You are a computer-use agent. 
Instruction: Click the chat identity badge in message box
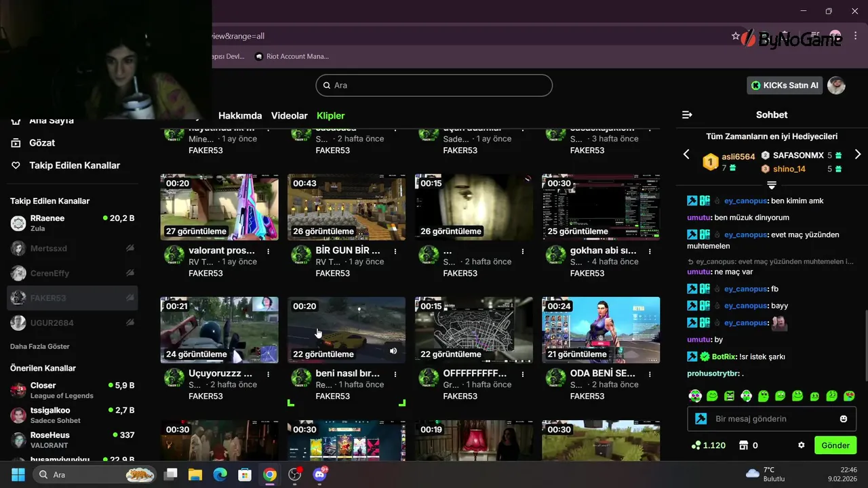[x=701, y=419]
